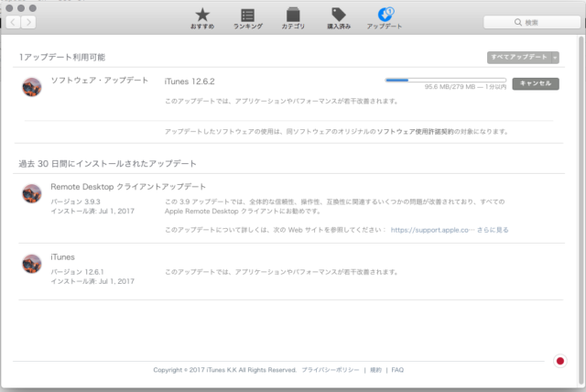Go forward with the right arrow
This screenshot has height=392, width=586.
pyautogui.click(x=28, y=22)
